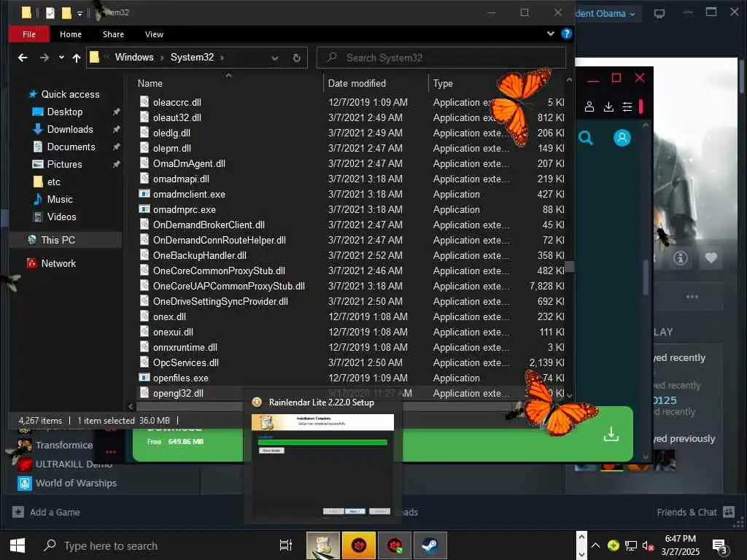The width and height of the screenshot is (747, 560).
Task: Show hidden system tray icons
Action: [595, 545]
